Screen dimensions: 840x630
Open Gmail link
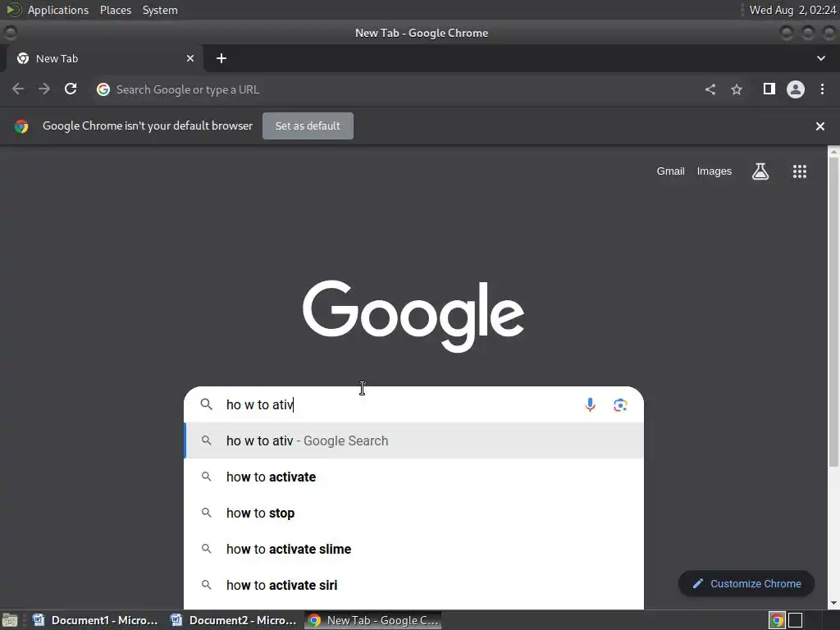coord(671,171)
